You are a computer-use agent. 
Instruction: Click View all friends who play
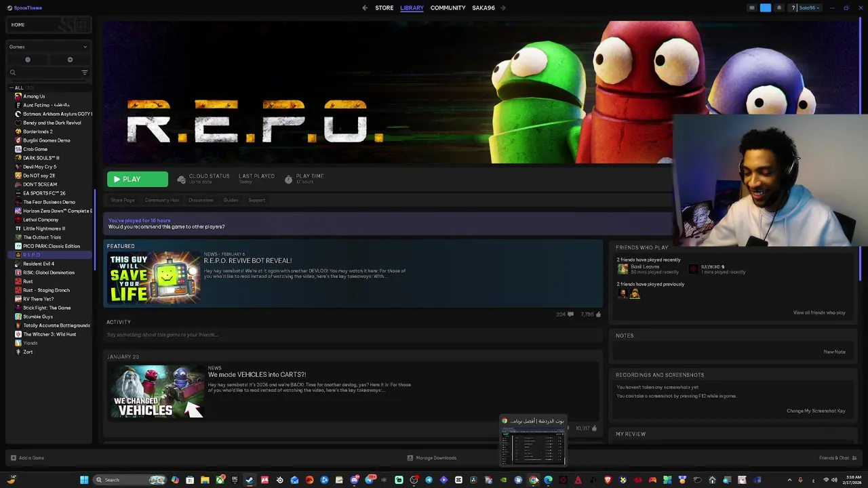pyautogui.click(x=819, y=312)
